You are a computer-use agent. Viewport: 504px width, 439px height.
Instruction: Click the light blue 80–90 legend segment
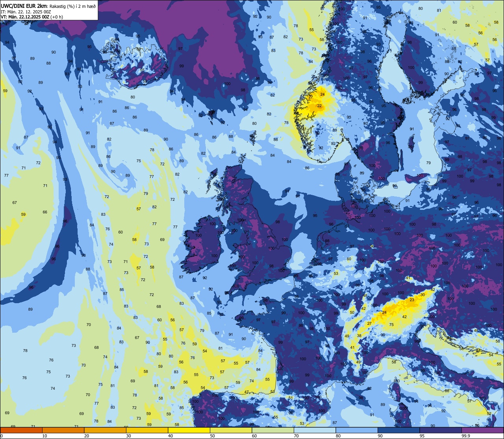point(357,430)
